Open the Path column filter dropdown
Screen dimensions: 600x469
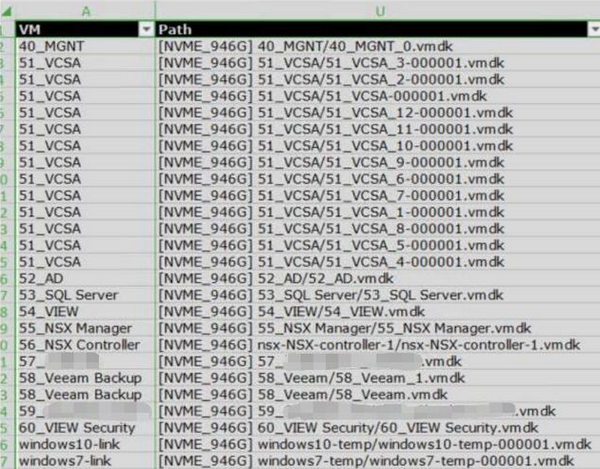pos(594,29)
